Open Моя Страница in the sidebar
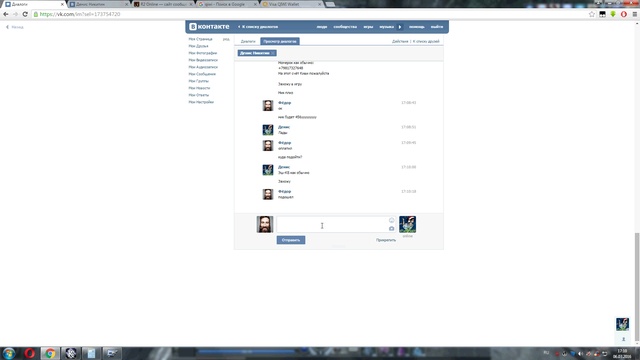640x360 pixels. pos(200,39)
